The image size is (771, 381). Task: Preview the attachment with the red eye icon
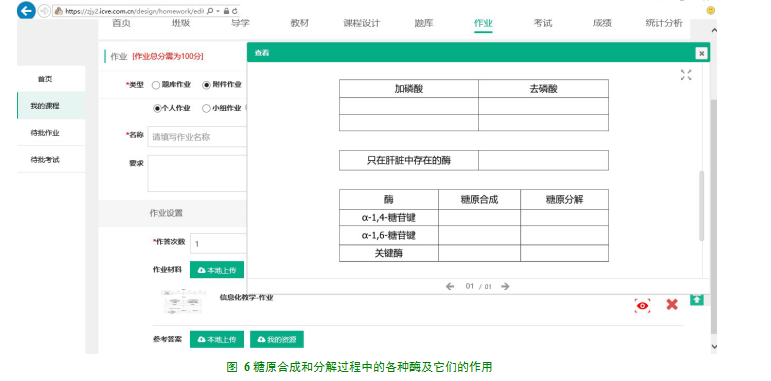[642, 305]
